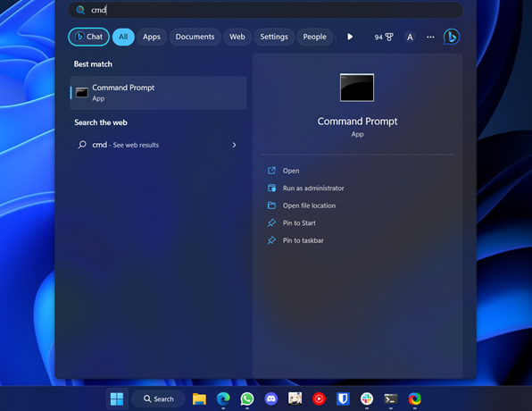Open the three-dot options menu
The height and width of the screenshot is (411, 532).
click(430, 37)
